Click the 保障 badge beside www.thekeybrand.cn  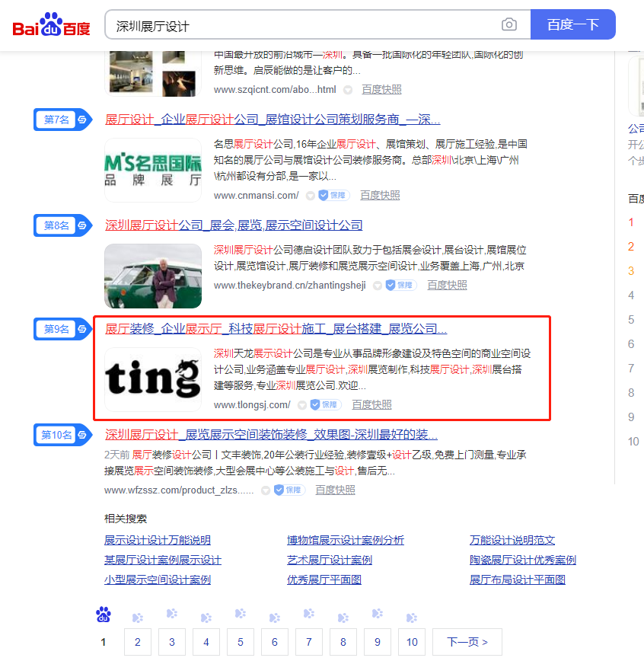coord(401,286)
